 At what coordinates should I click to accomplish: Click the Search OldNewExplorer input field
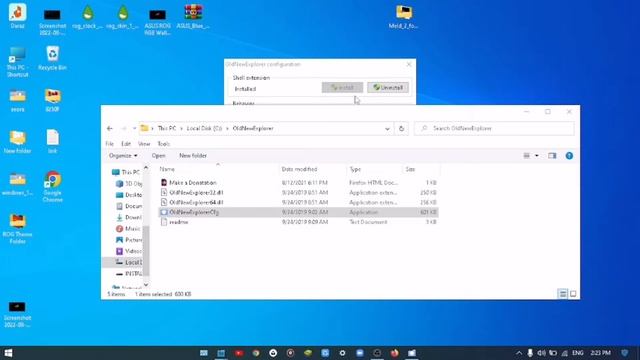[494, 128]
